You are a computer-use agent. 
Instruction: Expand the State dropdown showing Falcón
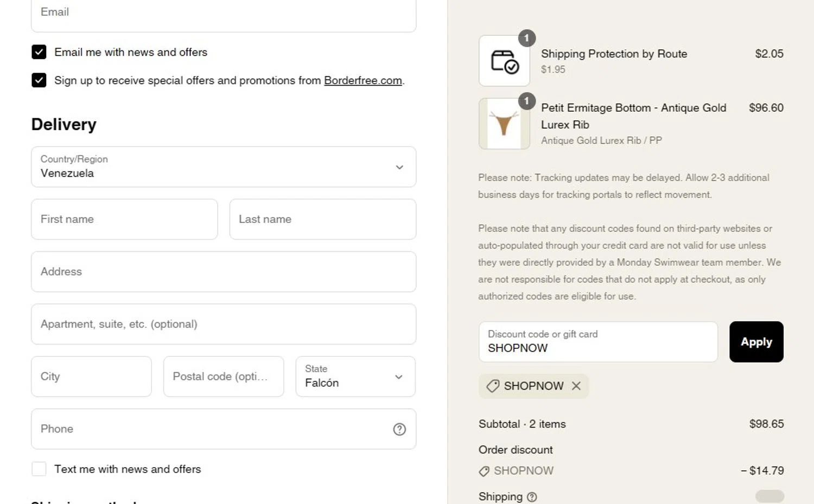click(x=355, y=377)
